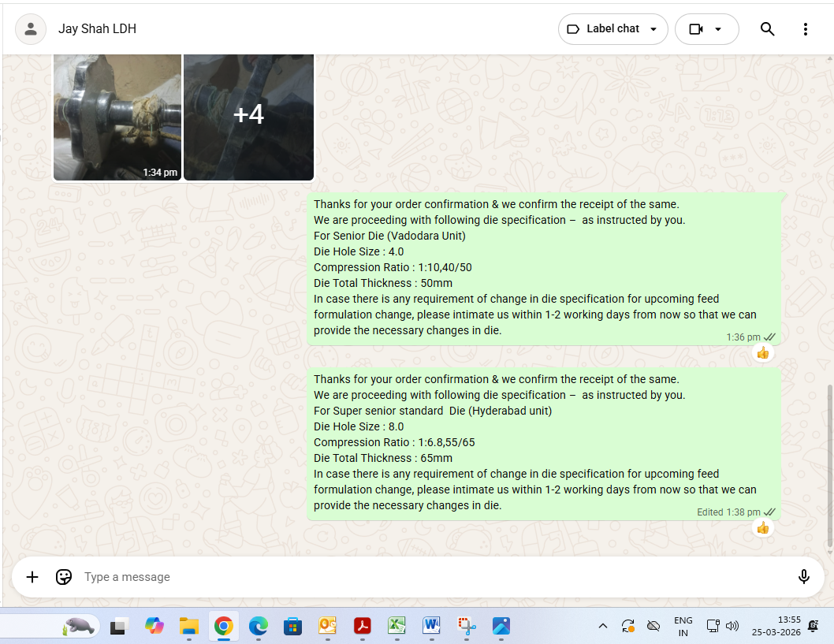Screen dimensions: 834x644
Task: Open the three-dot chat menu
Action: click(x=805, y=29)
